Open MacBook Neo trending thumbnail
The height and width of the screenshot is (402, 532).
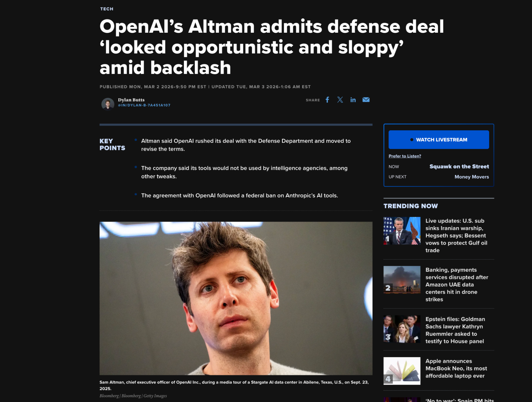pos(402,371)
